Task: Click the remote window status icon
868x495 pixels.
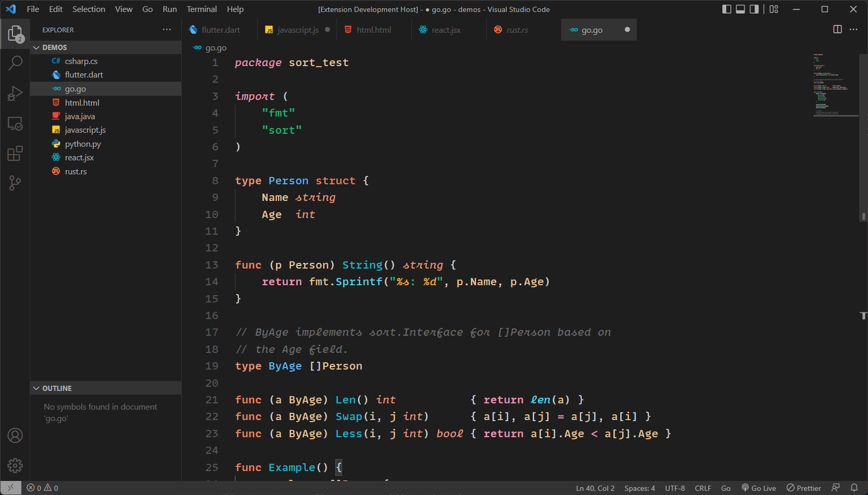Action: coord(10,488)
